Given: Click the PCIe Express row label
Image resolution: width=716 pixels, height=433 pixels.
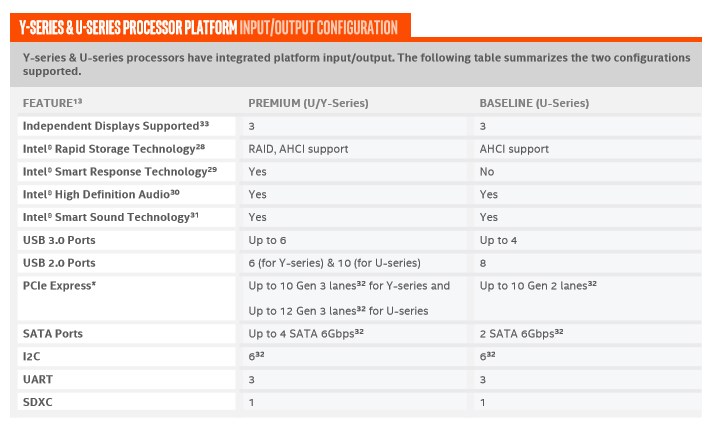Looking at the screenshot, I should point(59,286).
